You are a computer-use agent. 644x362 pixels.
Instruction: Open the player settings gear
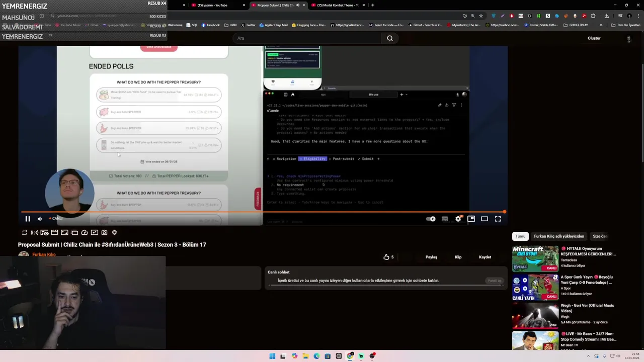(x=458, y=219)
